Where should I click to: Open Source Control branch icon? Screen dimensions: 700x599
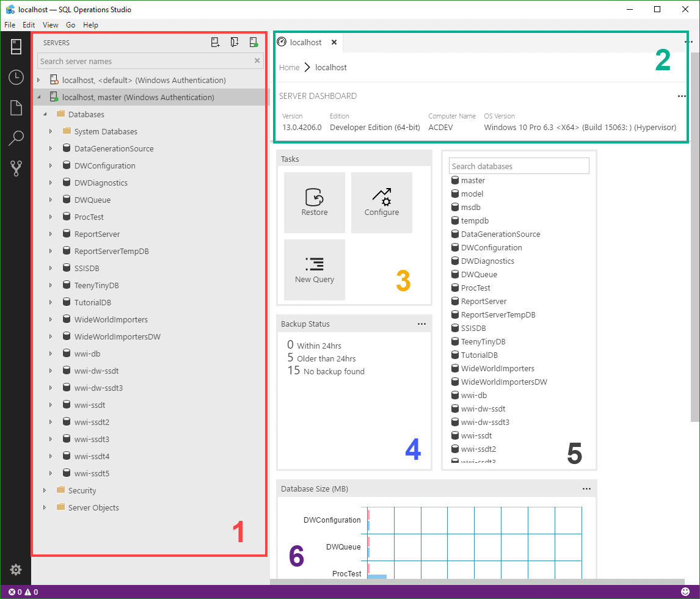(x=16, y=169)
